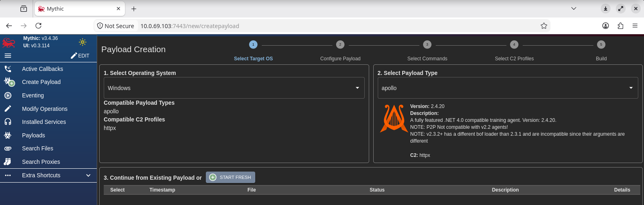Screen dimensions: 644x205
Task: Click the Mythic logo in the sidebar header
Action: pyautogui.click(x=9, y=42)
